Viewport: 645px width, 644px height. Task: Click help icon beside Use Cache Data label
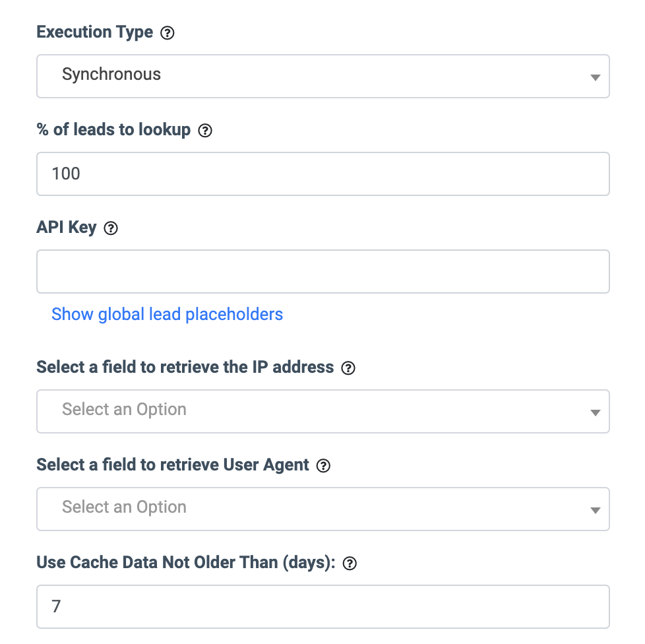(x=351, y=563)
